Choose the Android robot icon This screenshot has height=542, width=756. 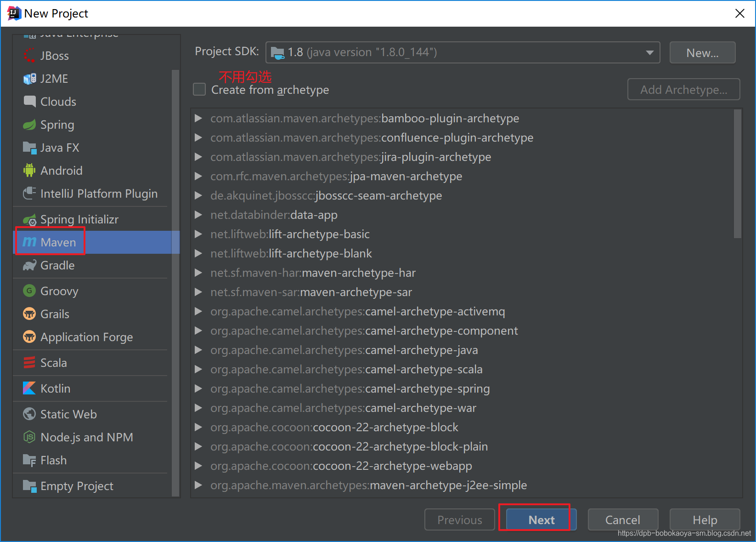(x=29, y=171)
